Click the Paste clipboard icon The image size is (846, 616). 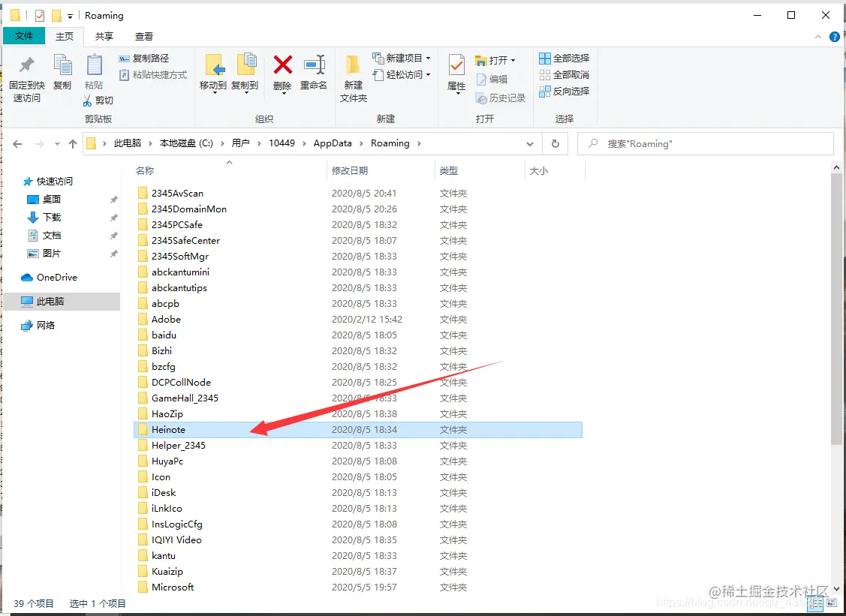coord(95,65)
